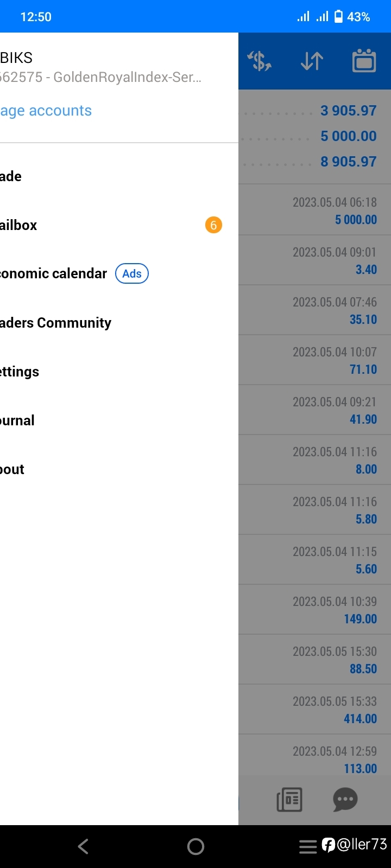Tap the orange 6 unread badge
The height and width of the screenshot is (868, 391).
point(213,225)
